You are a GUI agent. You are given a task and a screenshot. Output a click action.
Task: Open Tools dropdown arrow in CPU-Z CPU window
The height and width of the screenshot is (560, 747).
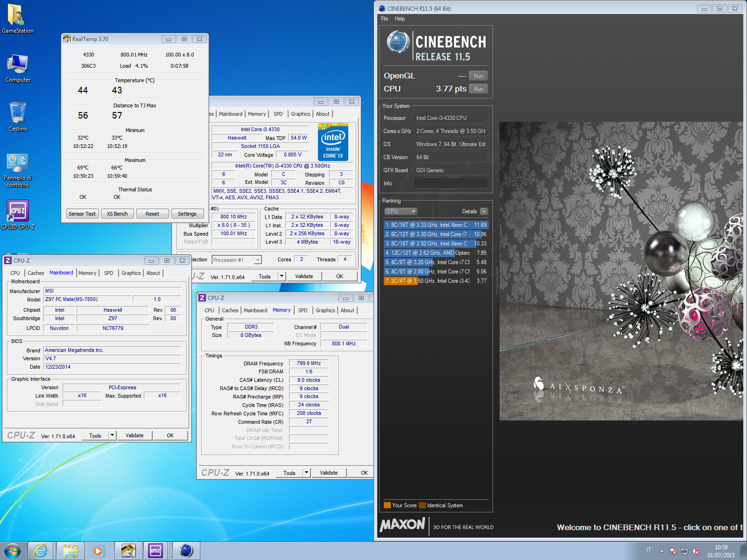[282, 276]
